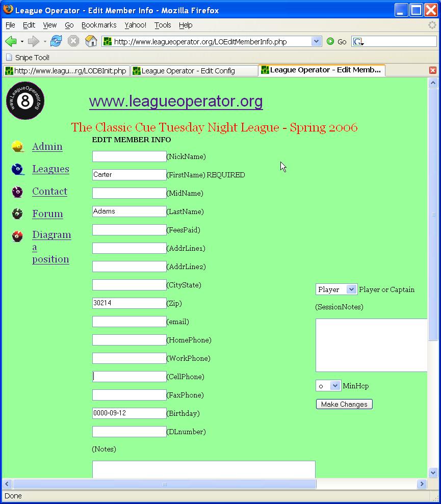The height and width of the screenshot is (504, 441).
Task: Open the Tools menu
Action: (163, 25)
